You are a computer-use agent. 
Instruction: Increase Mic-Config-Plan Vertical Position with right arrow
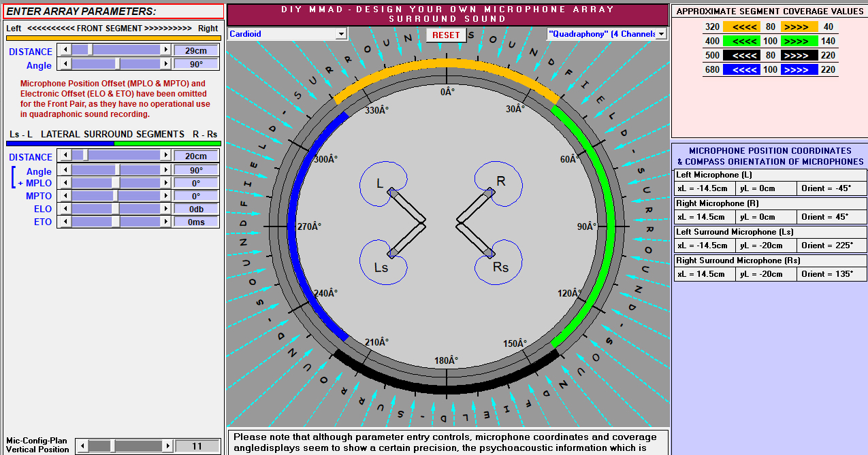click(x=167, y=446)
